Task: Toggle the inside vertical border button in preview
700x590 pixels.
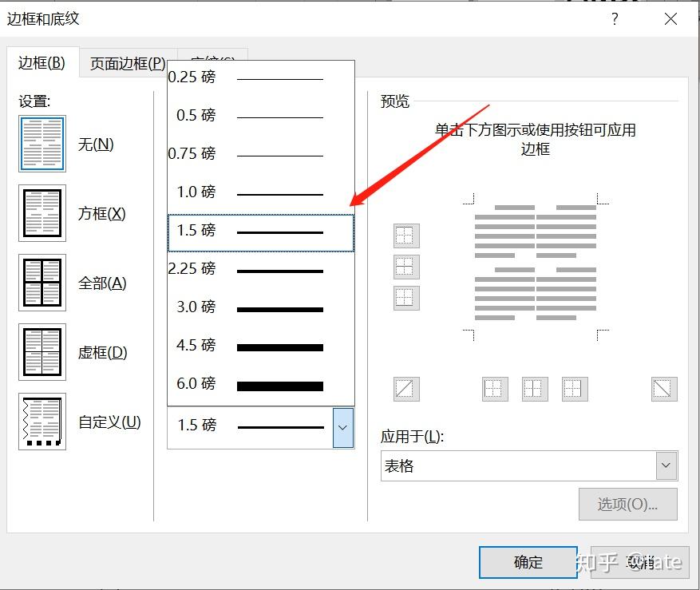Action: pos(535,389)
